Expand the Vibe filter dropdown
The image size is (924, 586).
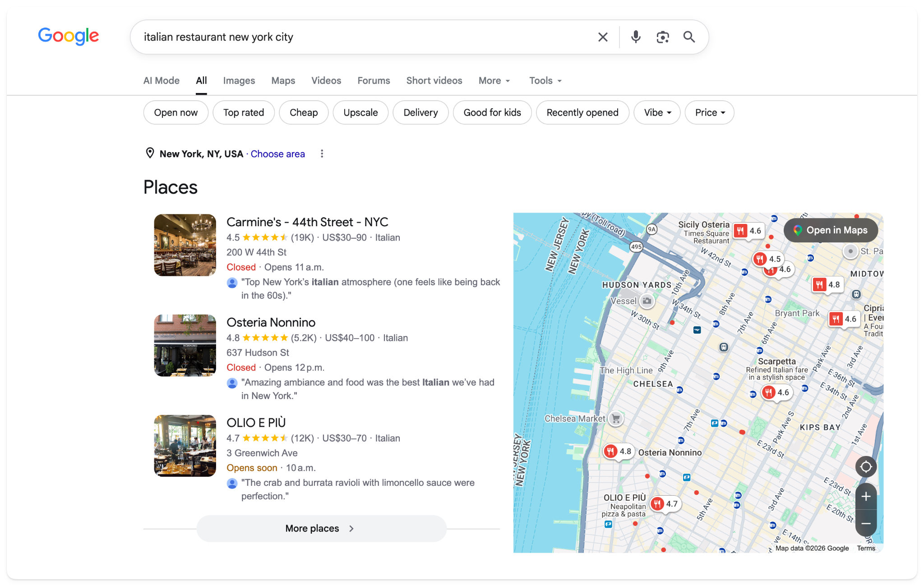657,112
